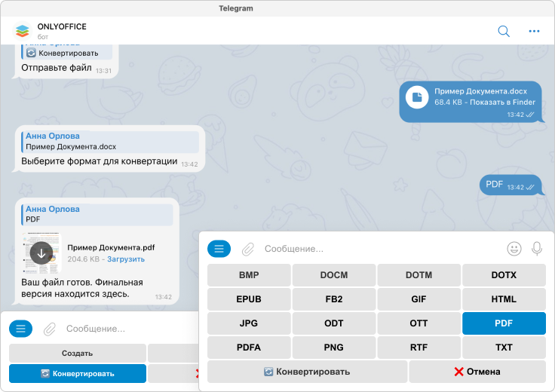Viewport: 555px width, 392px height.
Task: Click message Отправьте файл
Action: coord(57,68)
